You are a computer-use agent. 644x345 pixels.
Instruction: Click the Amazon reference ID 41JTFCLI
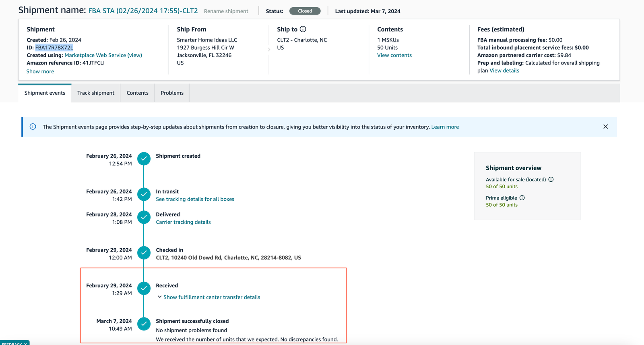coord(93,63)
